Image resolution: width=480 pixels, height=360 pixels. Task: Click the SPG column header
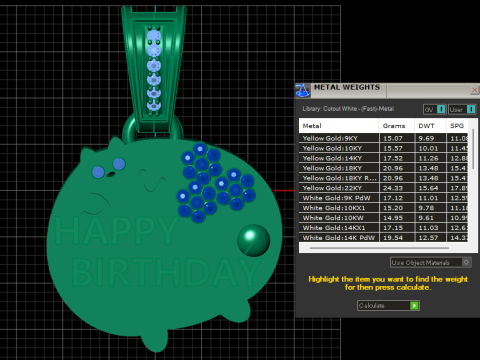pyautogui.click(x=457, y=126)
